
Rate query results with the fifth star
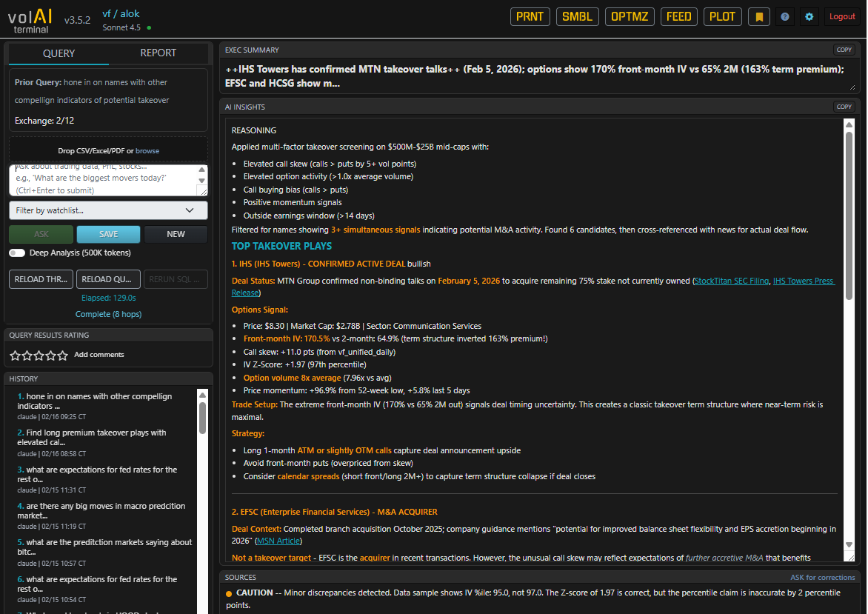click(62, 356)
